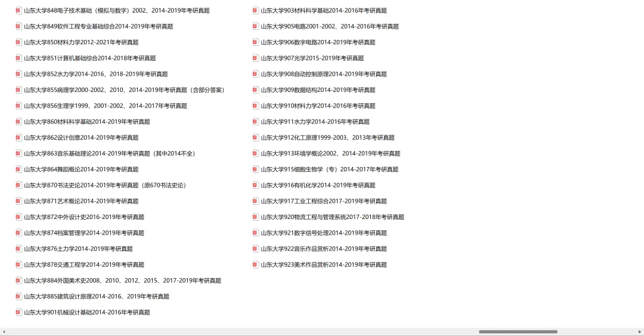Image resolution: width=644 pixels, height=336 pixels.
Task: Click PDF icon beside 山东大学849软件工程专业基础综合
Action: tap(18, 26)
